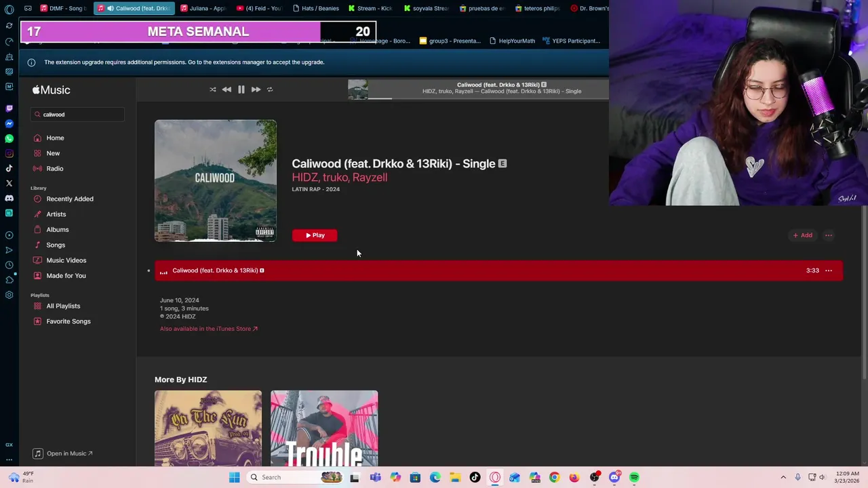868x488 pixels.
Task: Open the taskbar clock and date
Action: click(x=848, y=477)
